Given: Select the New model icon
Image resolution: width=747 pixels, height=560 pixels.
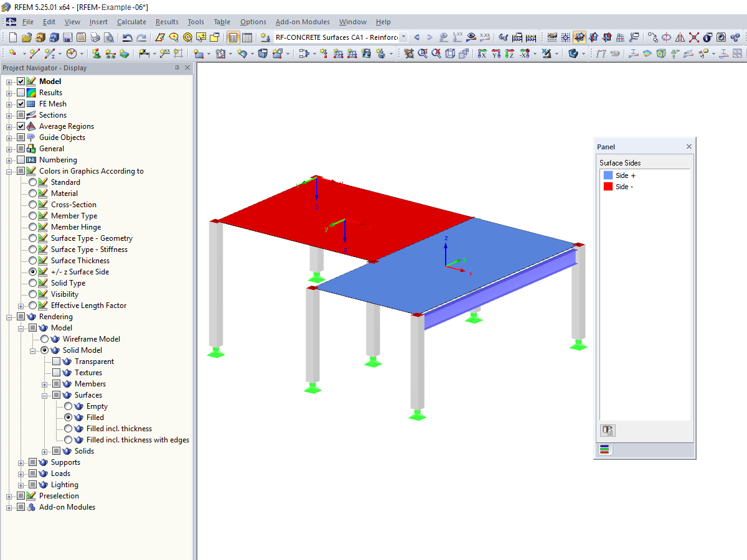Looking at the screenshot, I should [14, 38].
